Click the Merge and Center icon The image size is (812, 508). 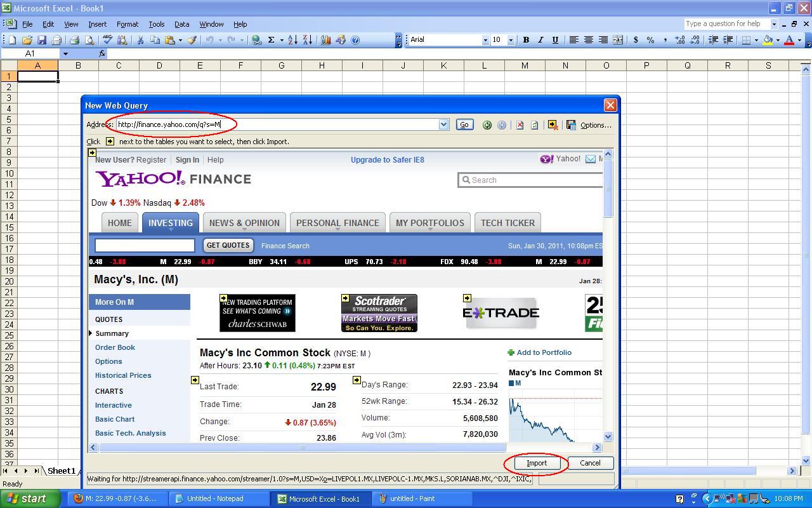(x=618, y=40)
